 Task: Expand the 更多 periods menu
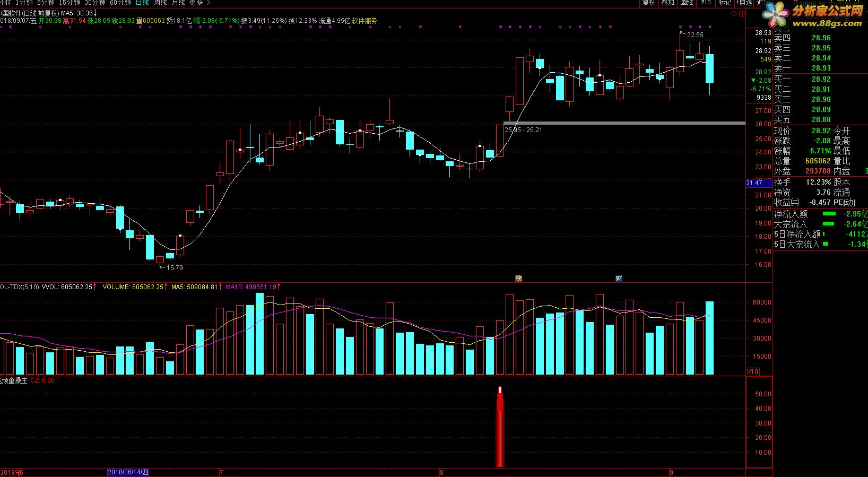pyautogui.click(x=199, y=3)
